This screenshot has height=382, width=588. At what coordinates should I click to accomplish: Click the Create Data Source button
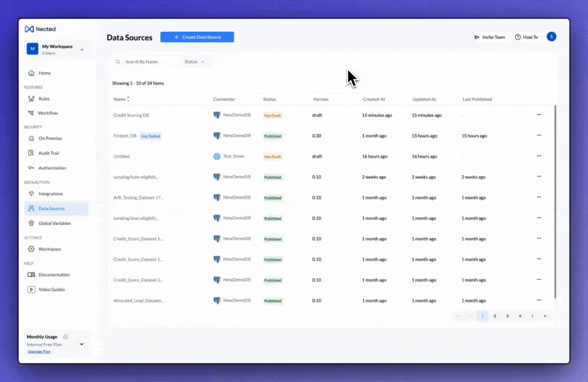[x=197, y=37]
